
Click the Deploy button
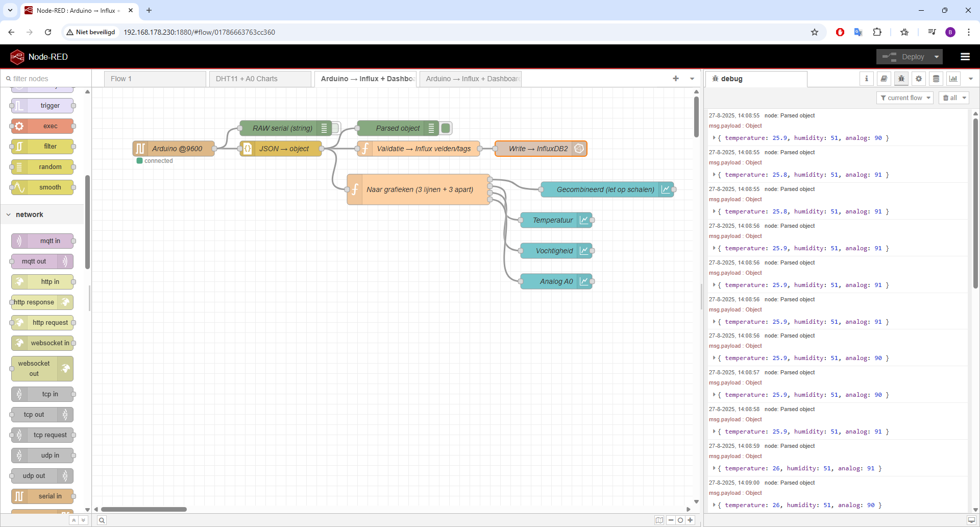click(x=903, y=57)
